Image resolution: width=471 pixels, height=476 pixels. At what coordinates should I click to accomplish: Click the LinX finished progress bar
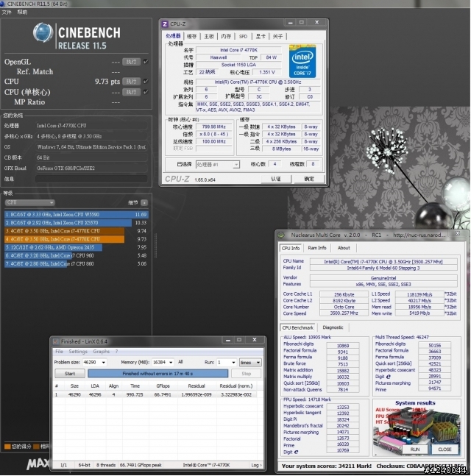click(158, 374)
